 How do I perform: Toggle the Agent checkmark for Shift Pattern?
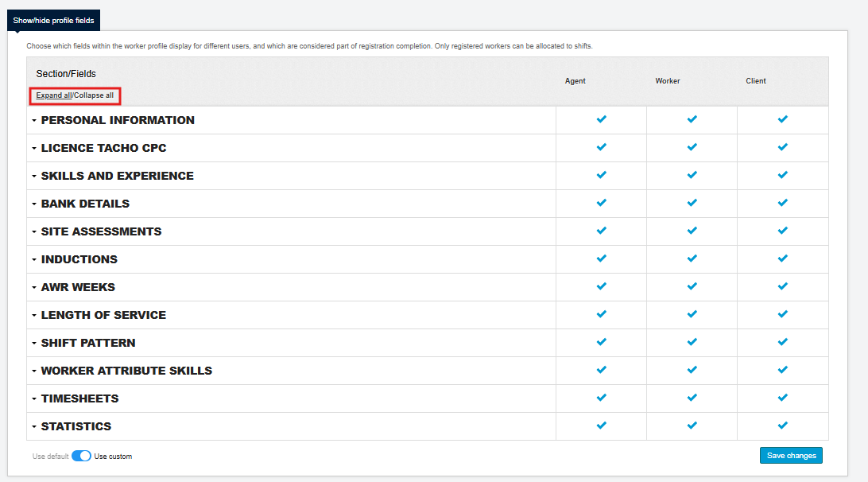[x=601, y=342]
